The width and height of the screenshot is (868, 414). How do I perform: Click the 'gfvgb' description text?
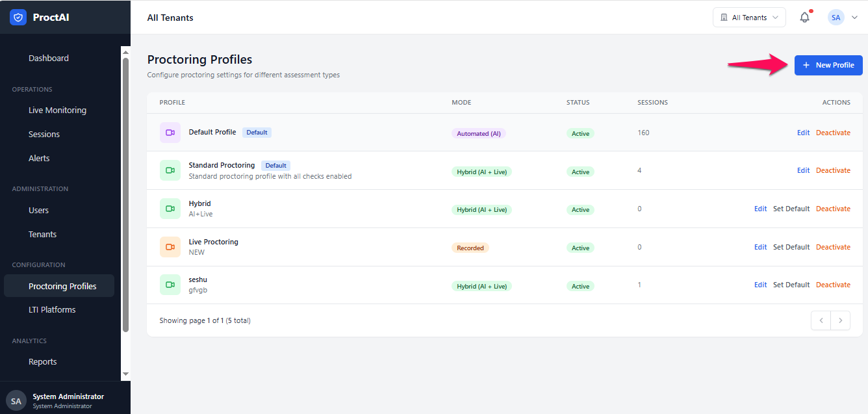click(x=198, y=290)
